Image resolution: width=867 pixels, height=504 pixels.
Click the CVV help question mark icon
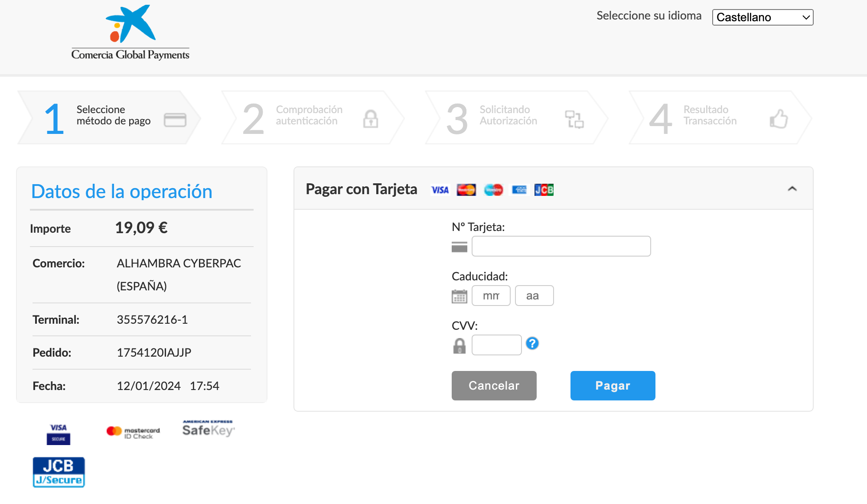[x=532, y=344]
